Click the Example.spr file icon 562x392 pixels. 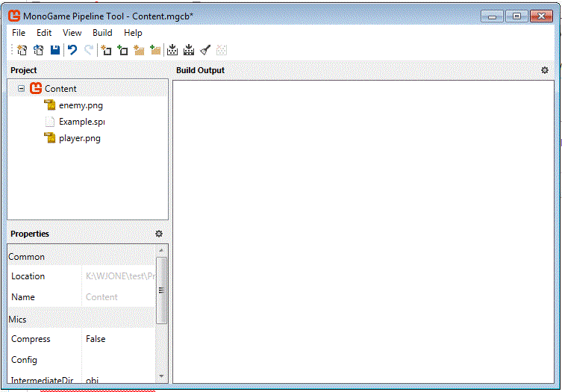(x=50, y=122)
